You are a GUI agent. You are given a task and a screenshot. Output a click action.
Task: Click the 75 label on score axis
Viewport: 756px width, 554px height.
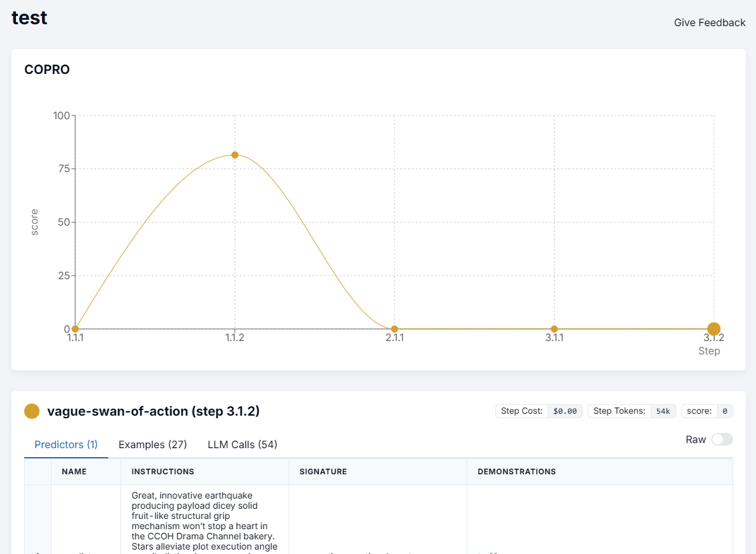tap(64, 169)
